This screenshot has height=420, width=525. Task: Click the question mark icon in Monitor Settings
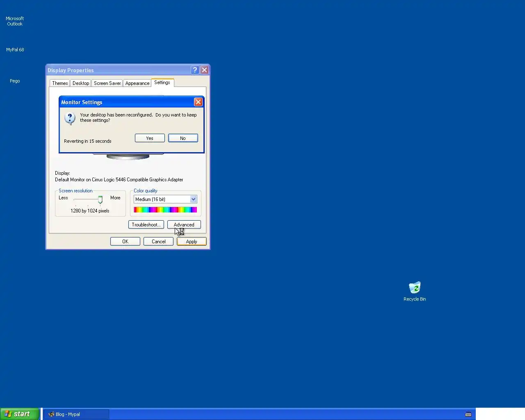pyautogui.click(x=70, y=118)
